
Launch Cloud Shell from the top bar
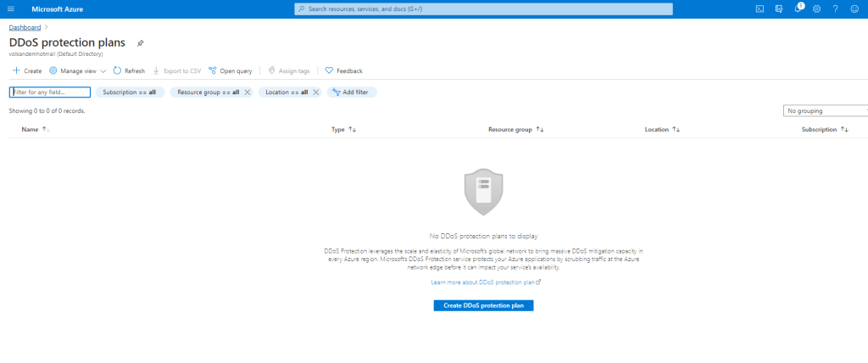point(759,8)
